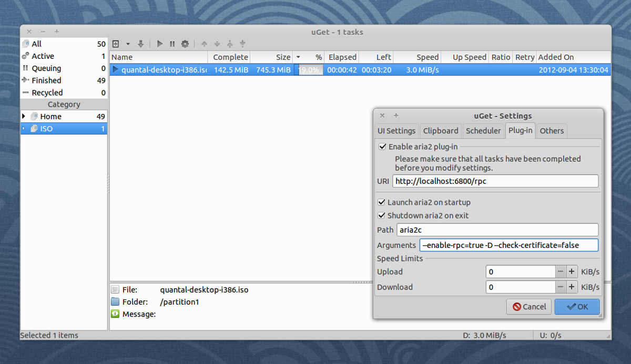Sort by the Speed column header
The width and height of the screenshot is (631, 364).
[416, 57]
